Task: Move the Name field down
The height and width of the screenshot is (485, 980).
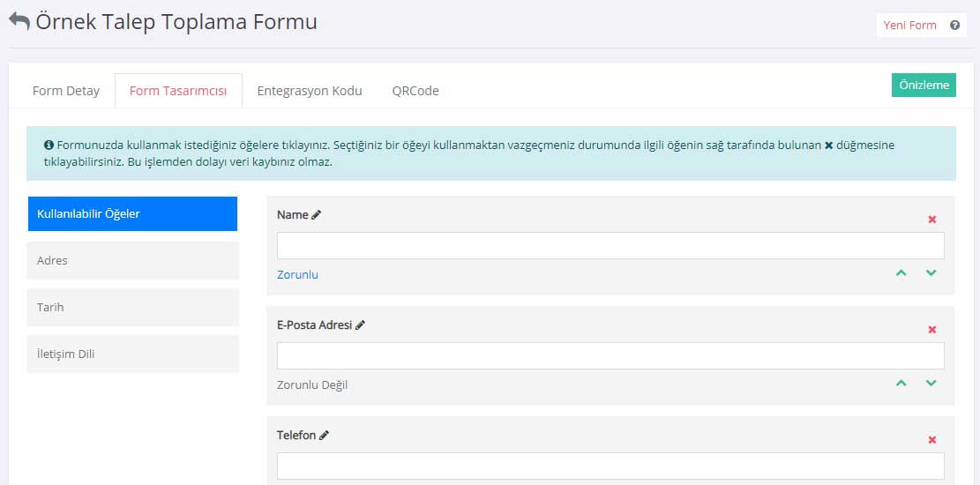Action: tap(931, 272)
